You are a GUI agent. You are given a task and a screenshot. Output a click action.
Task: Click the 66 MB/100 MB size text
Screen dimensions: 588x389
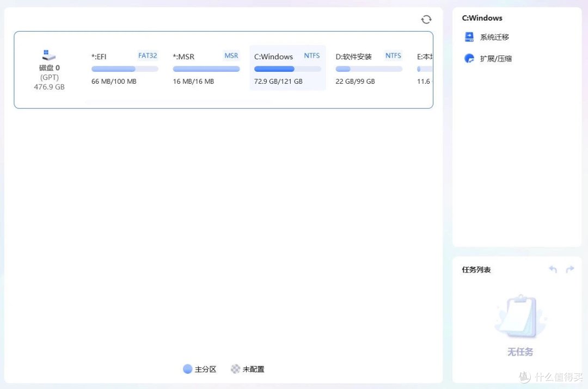[x=114, y=81]
